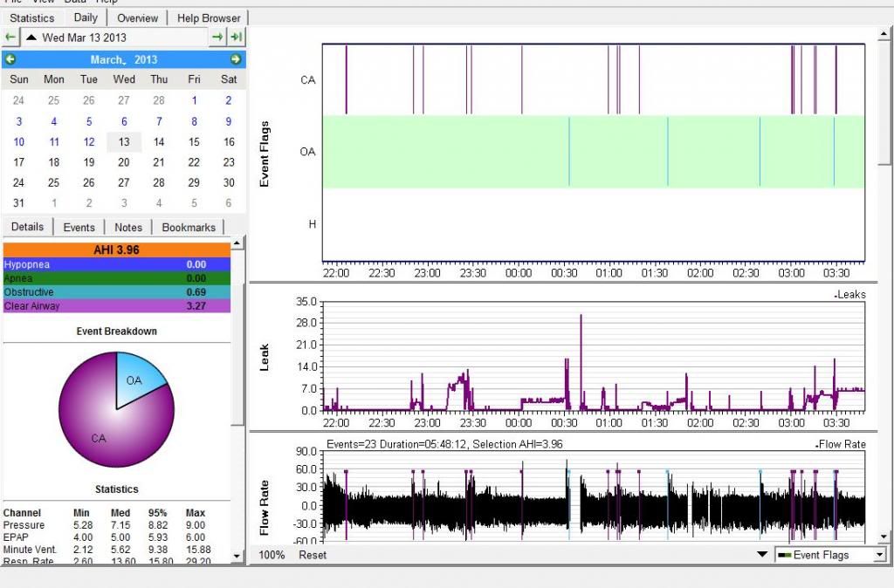The width and height of the screenshot is (894, 588).
Task: Switch to the Overview tab
Action: point(137,17)
